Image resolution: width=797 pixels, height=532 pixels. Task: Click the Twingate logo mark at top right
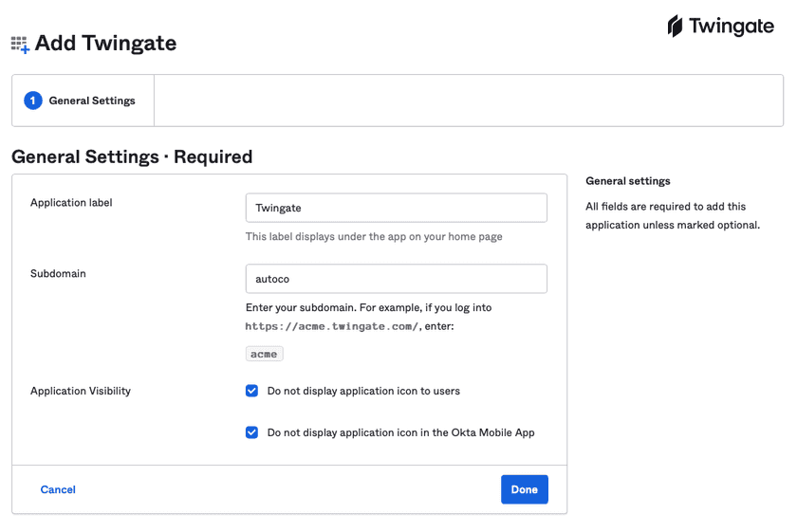coord(676,27)
